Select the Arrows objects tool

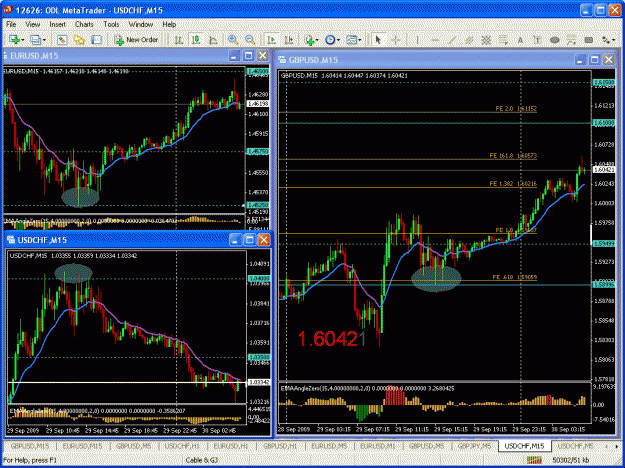point(606,39)
